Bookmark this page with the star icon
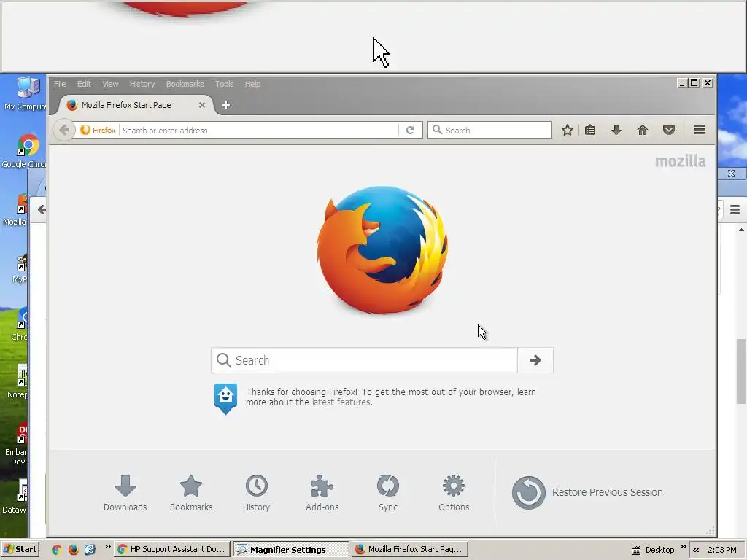747x560 pixels. 567,130
